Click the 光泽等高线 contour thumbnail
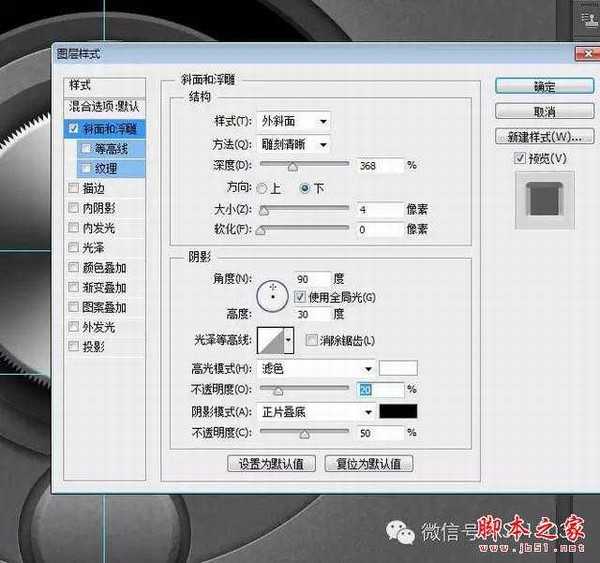 point(271,340)
